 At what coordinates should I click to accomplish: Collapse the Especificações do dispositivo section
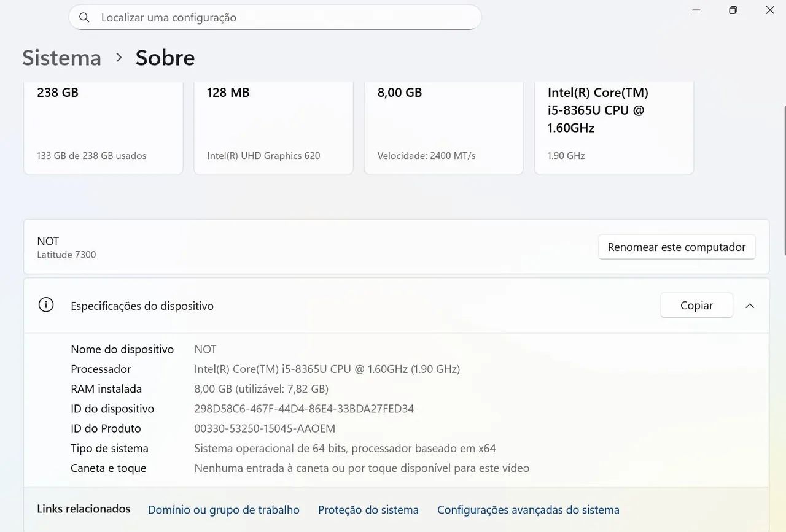750,306
